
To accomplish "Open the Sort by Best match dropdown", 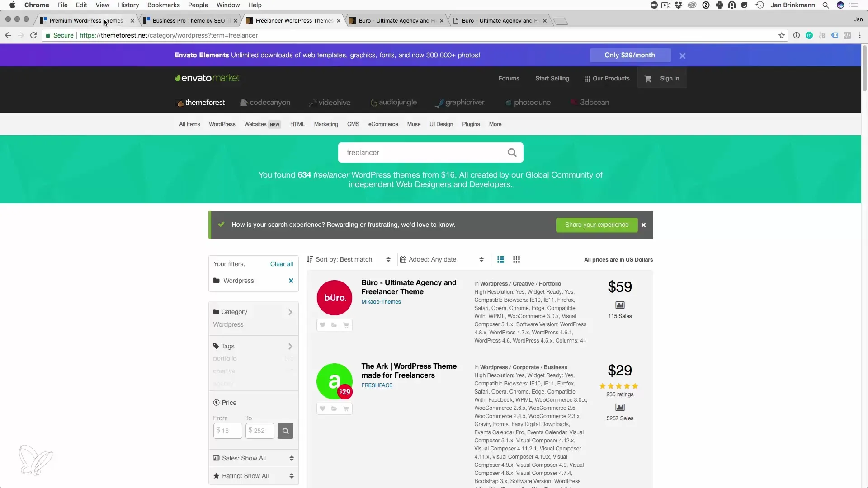I will (349, 259).
